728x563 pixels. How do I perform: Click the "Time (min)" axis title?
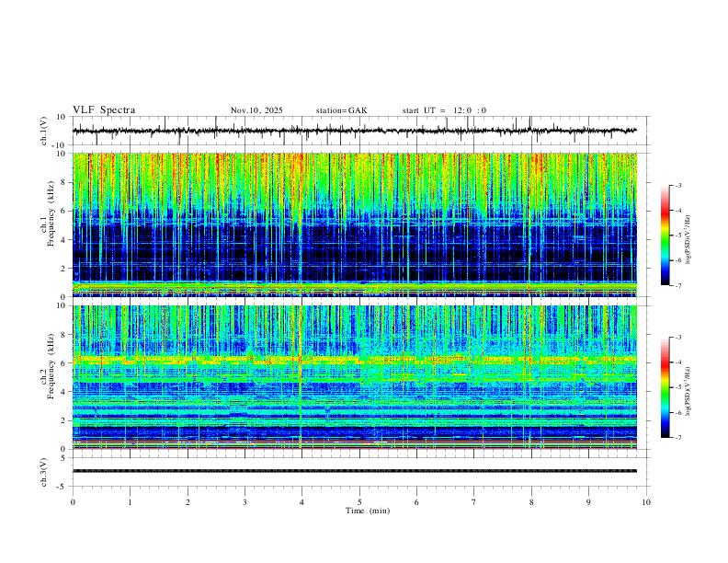pos(368,511)
